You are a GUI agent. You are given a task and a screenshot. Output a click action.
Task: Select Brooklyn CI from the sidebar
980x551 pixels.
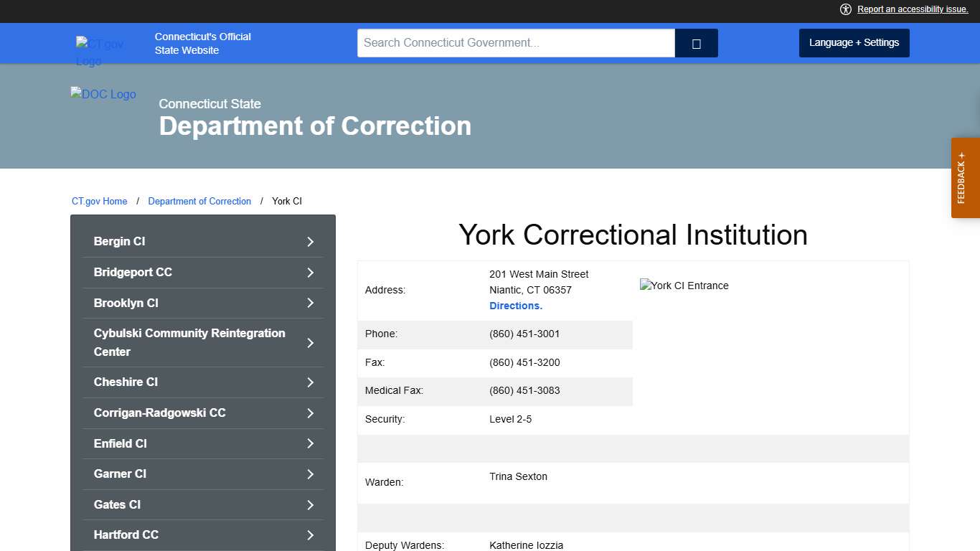click(202, 303)
